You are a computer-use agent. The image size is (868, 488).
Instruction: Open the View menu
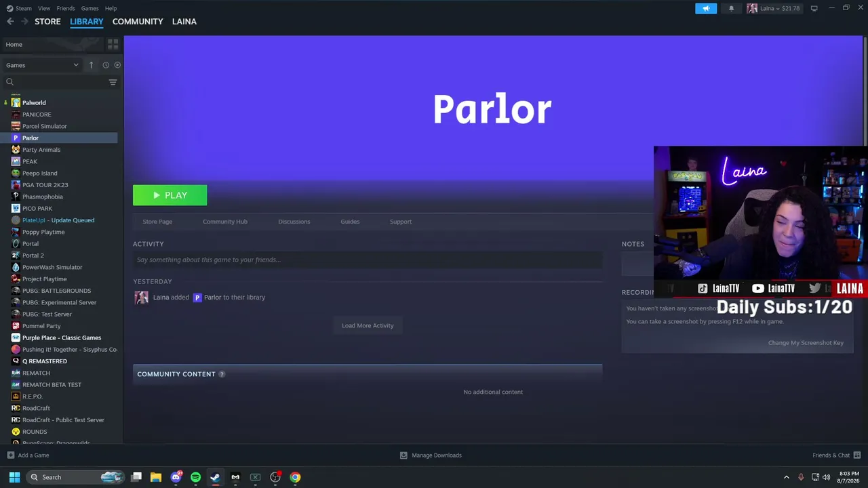coord(44,8)
